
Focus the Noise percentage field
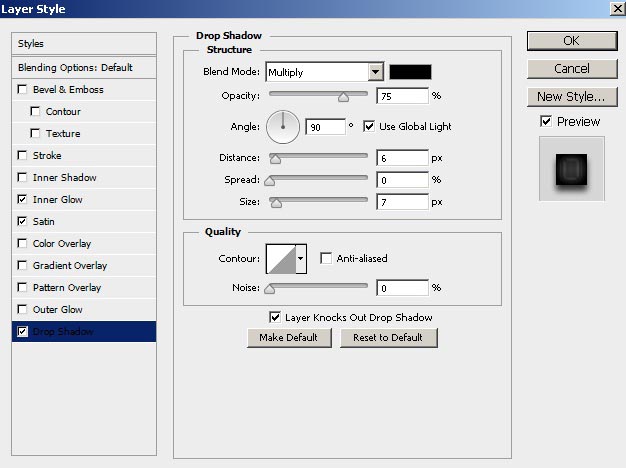point(402,288)
